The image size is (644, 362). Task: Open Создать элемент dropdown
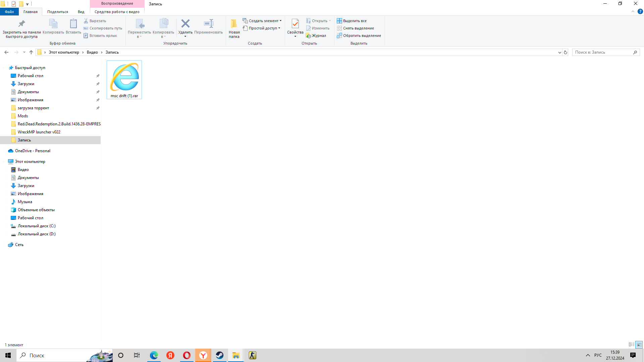click(262, 21)
